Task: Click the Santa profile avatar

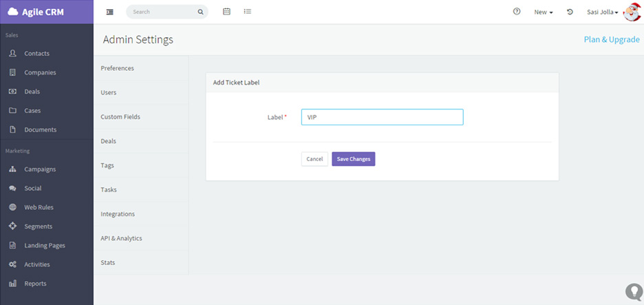Action: click(x=632, y=12)
